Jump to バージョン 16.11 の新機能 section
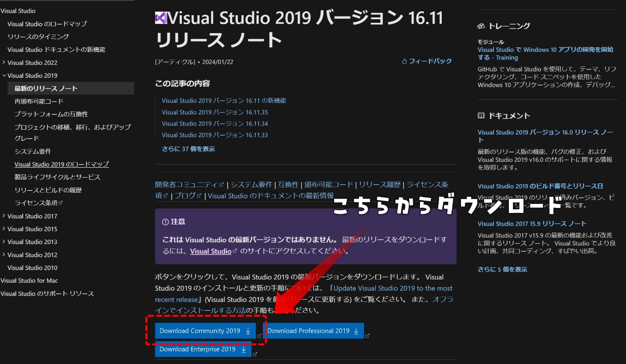Viewport: 626px width, 364px height. (x=224, y=101)
